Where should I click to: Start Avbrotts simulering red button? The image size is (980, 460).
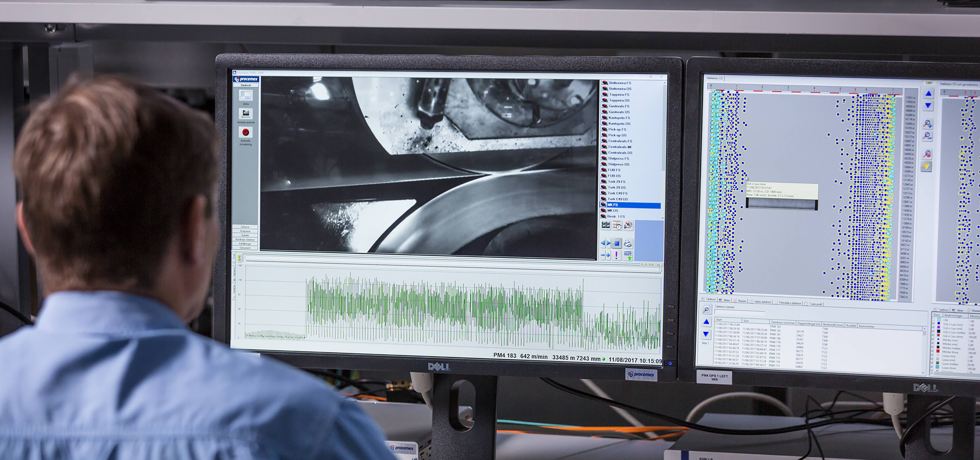coord(246,133)
